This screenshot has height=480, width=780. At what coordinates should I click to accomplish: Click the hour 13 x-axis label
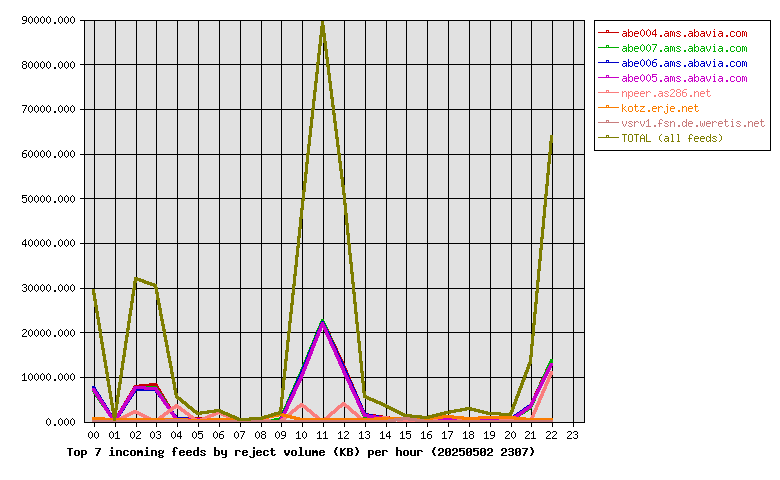coord(364,435)
